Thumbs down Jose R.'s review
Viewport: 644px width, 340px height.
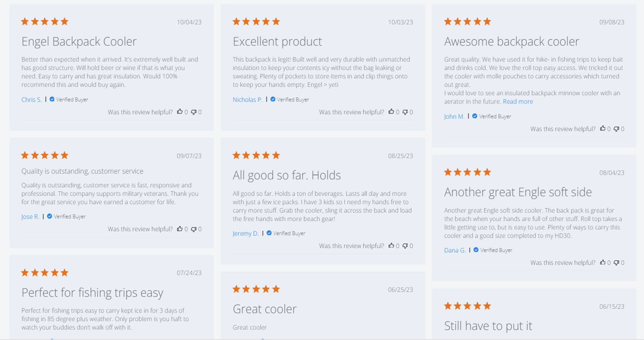coord(194,229)
